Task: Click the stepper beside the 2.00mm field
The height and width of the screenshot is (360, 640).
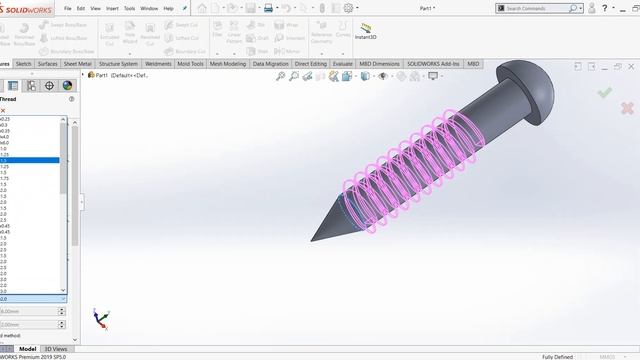Action: 62,324
